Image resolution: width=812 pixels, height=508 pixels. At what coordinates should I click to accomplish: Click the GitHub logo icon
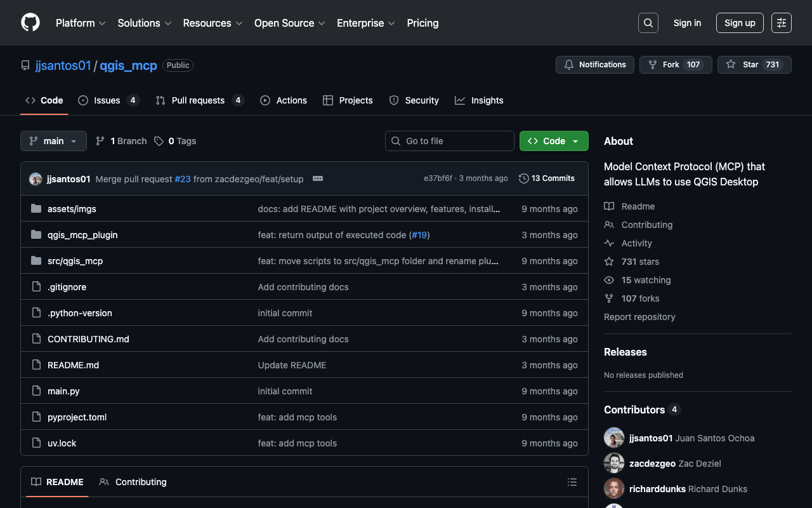click(x=30, y=23)
